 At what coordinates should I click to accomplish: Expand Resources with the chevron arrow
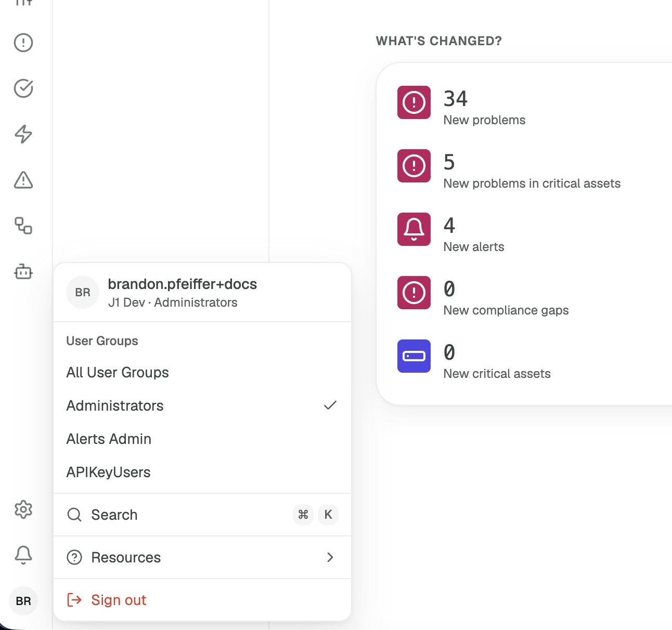330,557
